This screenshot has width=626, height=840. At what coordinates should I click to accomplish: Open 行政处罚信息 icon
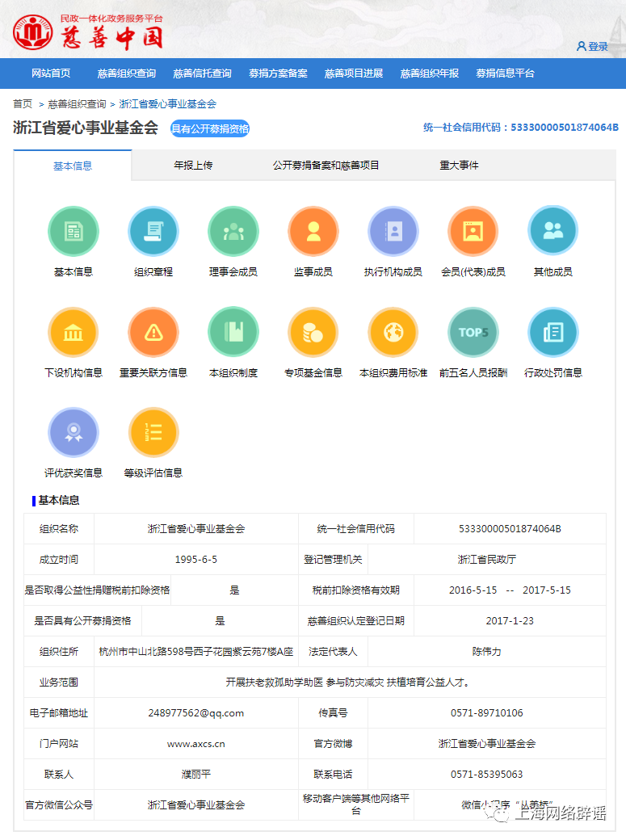click(x=552, y=332)
